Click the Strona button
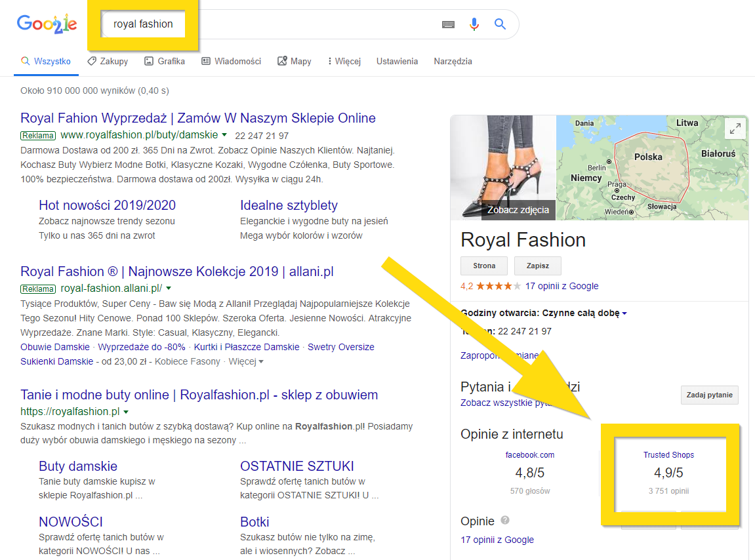This screenshot has height=560, width=755. click(x=484, y=266)
